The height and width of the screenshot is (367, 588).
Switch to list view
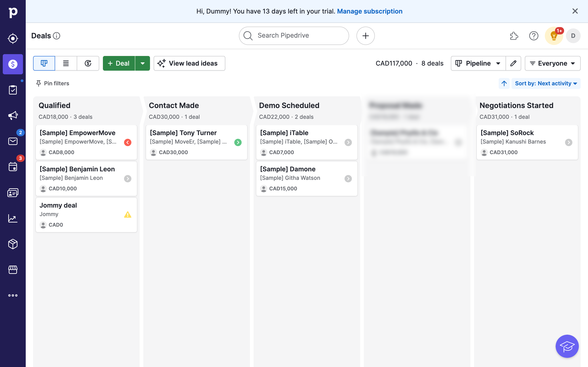click(66, 63)
